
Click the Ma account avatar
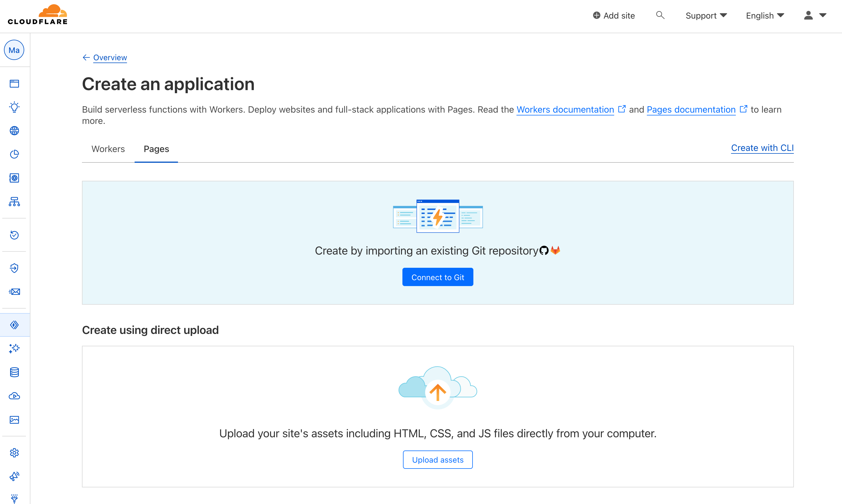(14, 50)
